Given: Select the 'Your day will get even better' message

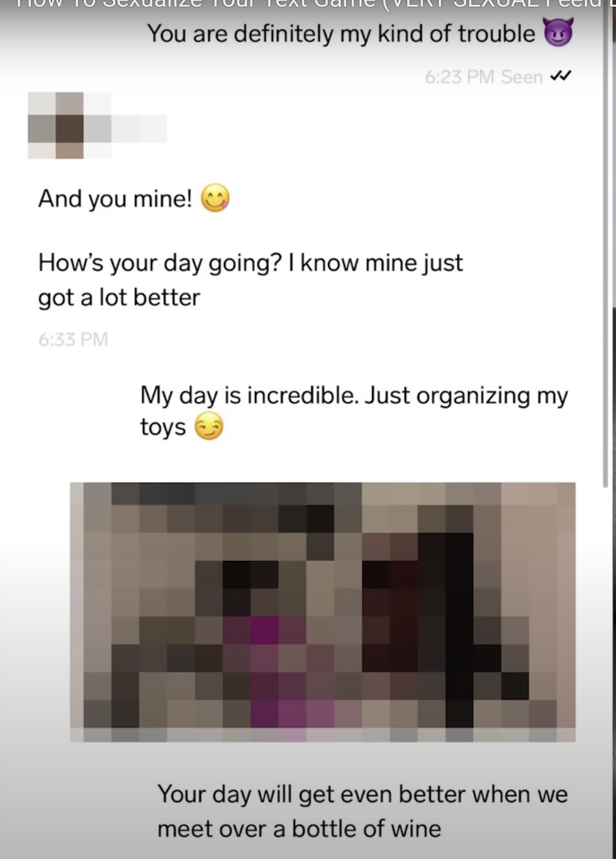Looking at the screenshot, I should click(x=363, y=811).
